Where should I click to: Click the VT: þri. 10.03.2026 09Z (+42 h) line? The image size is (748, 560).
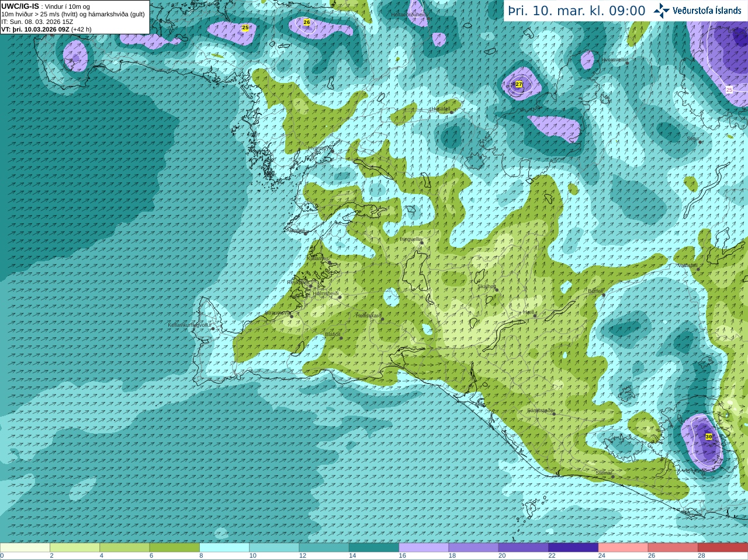pyautogui.click(x=46, y=29)
